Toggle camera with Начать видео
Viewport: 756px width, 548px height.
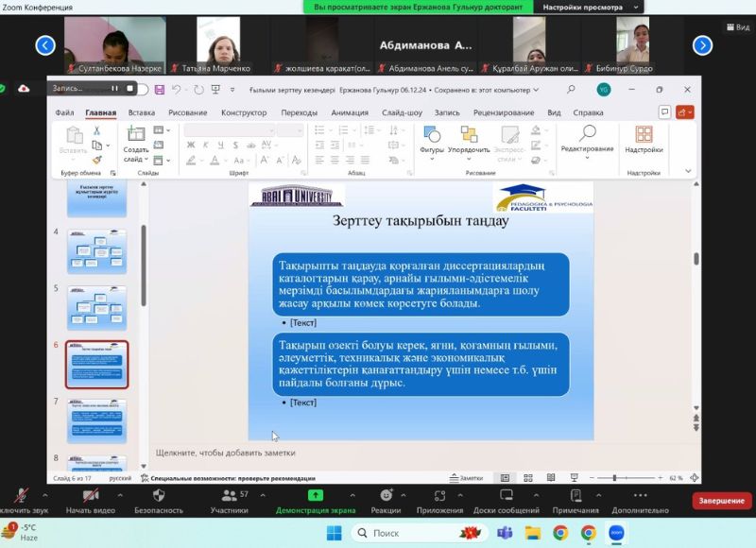click(x=91, y=495)
